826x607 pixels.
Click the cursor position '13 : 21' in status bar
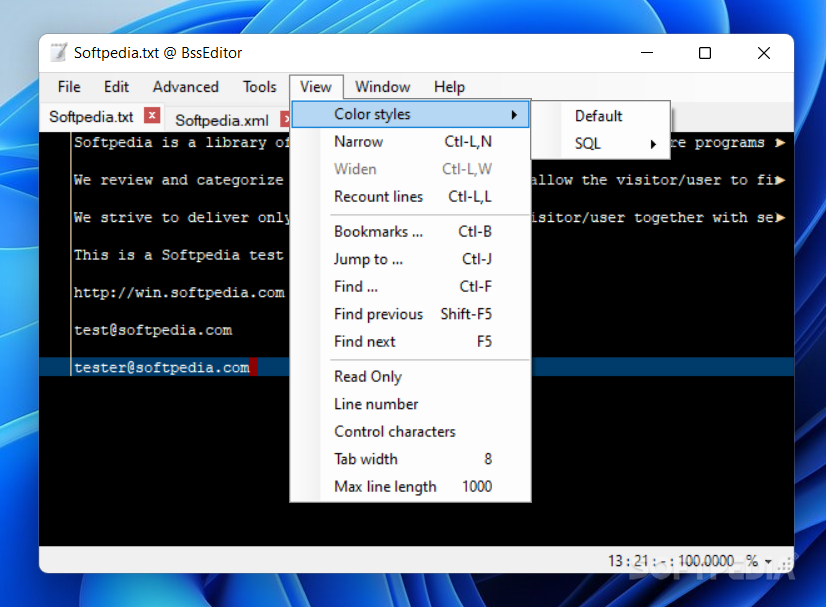tap(628, 561)
